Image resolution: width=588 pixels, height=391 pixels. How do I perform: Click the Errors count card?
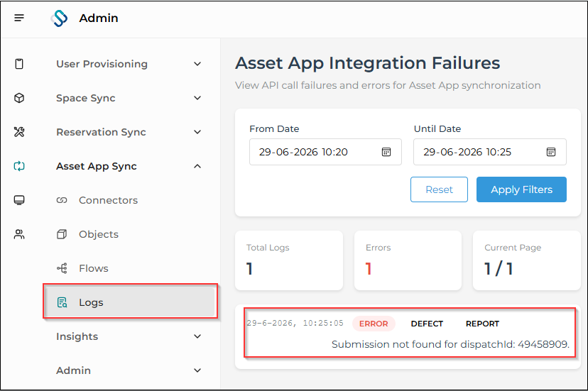[408, 260]
